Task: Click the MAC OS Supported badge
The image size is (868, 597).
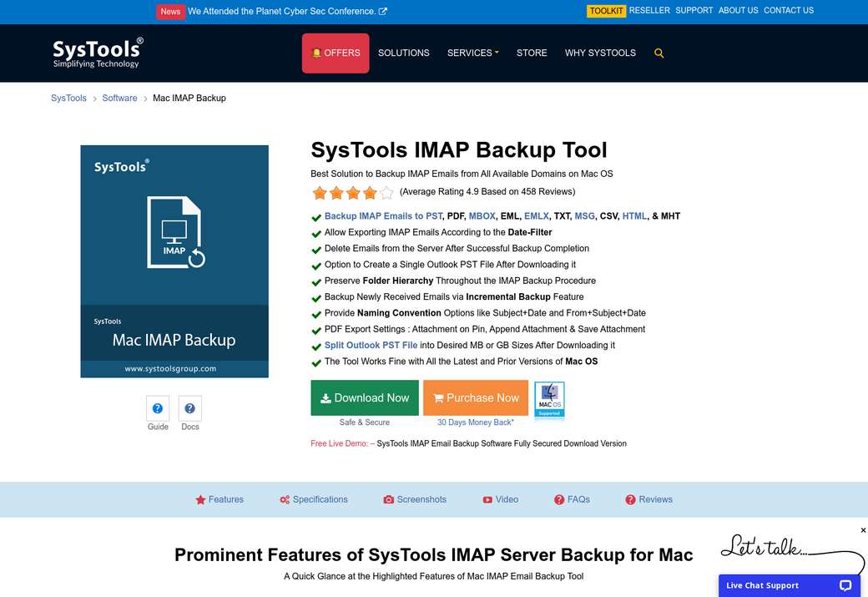Action: 549,398
